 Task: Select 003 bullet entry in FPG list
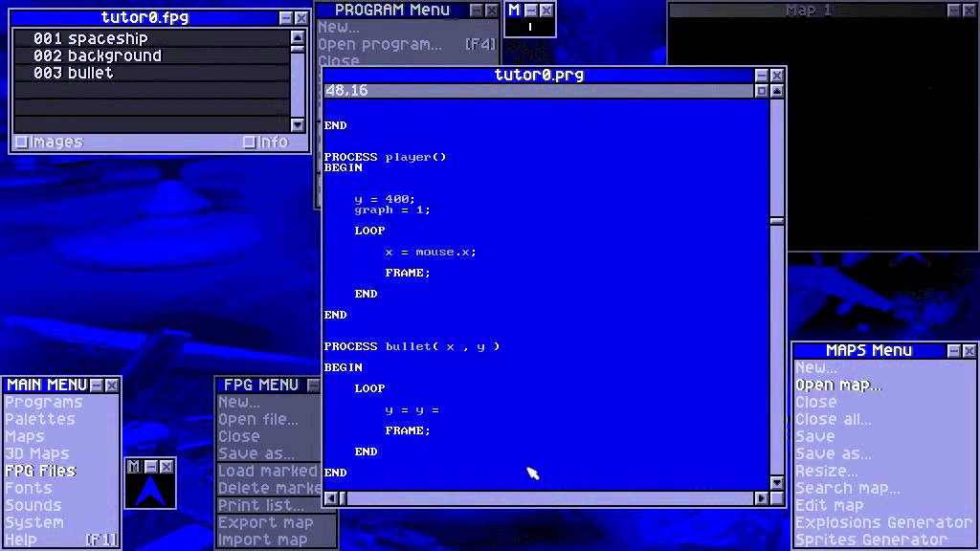(x=151, y=73)
